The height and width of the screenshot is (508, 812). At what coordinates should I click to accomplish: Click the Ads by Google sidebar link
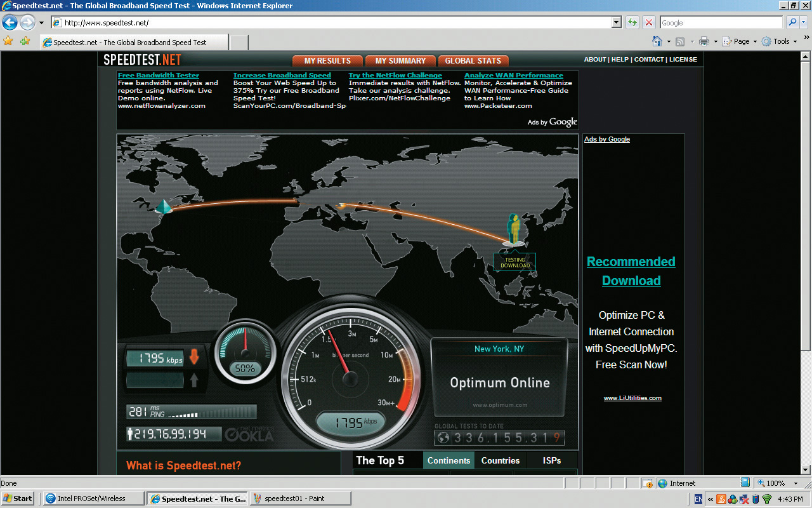[x=607, y=139]
